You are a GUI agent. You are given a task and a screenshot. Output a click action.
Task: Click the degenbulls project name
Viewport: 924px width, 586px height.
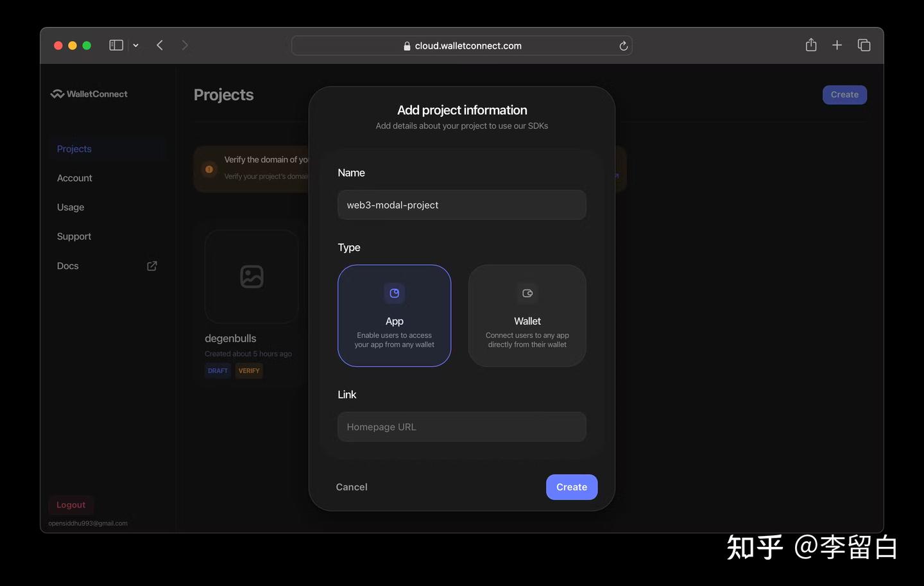pos(230,338)
